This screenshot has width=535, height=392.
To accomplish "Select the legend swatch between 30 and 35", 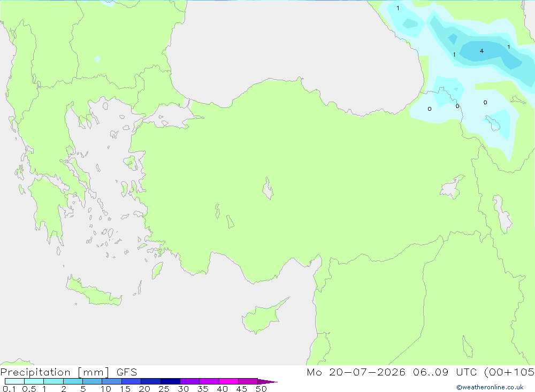I will [190, 381].
